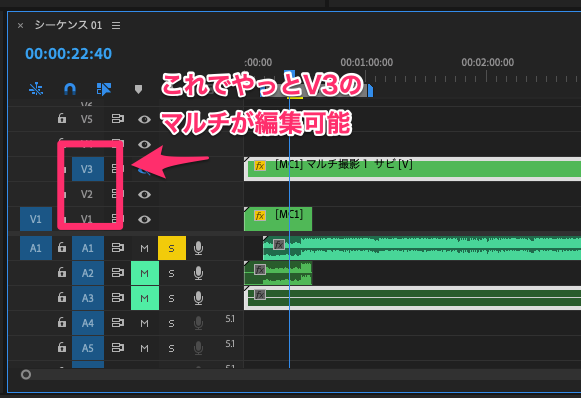
Task: Target track A3 header button
Action: 88,298
